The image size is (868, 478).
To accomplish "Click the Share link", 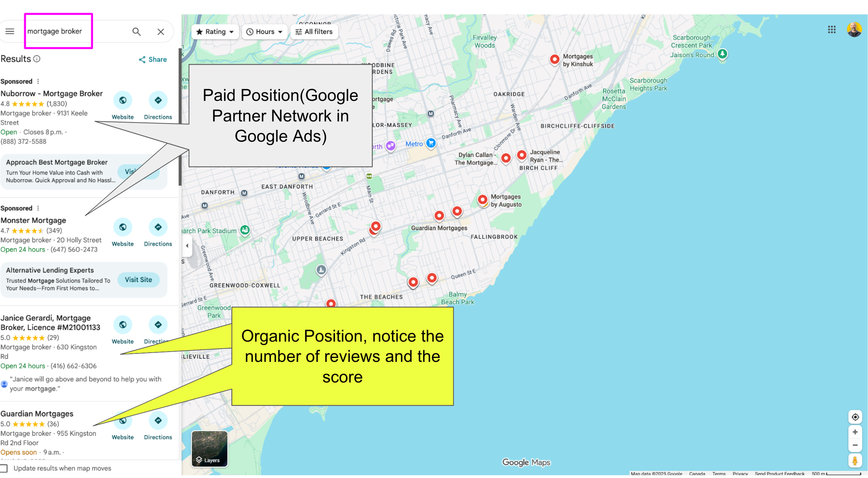I will (x=153, y=59).
